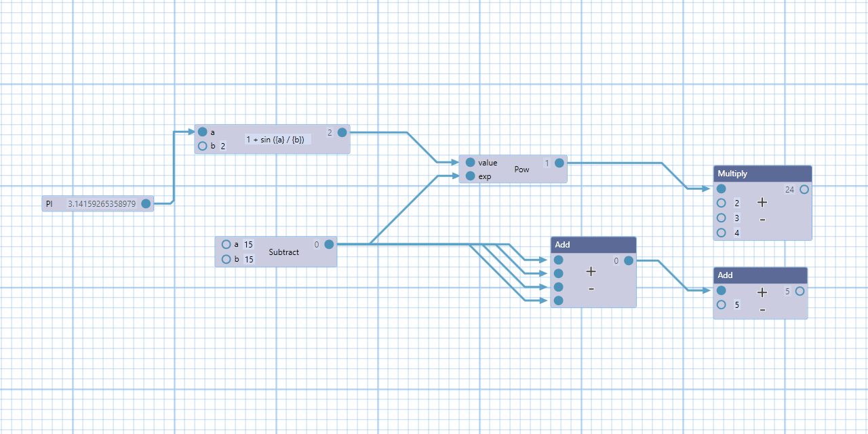Viewport: 868px width, 434px height.
Task: Click the PI value 3.14159265358979
Action: tap(102, 203)
